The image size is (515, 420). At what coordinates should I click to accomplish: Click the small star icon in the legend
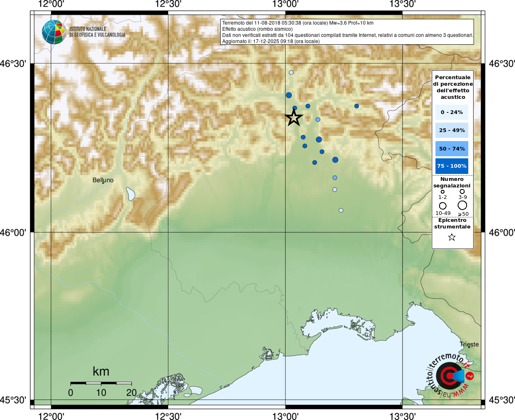(x=452, y=237)
